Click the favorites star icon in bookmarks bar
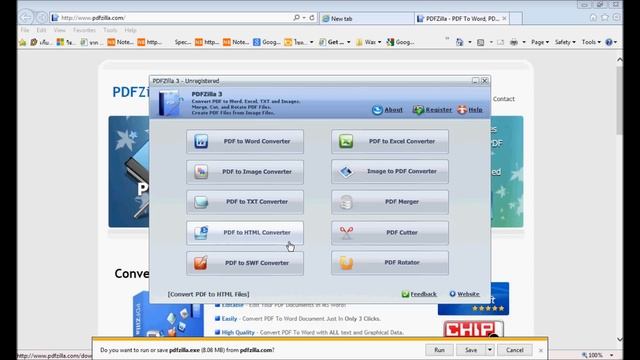Viewport: 640px width, 360px height. tap(22, 42)
